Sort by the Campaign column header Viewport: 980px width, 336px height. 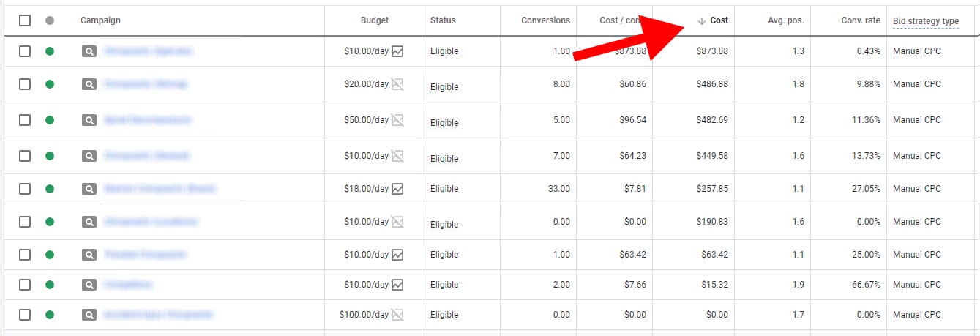pyautogui.click(x=100, y=20)
